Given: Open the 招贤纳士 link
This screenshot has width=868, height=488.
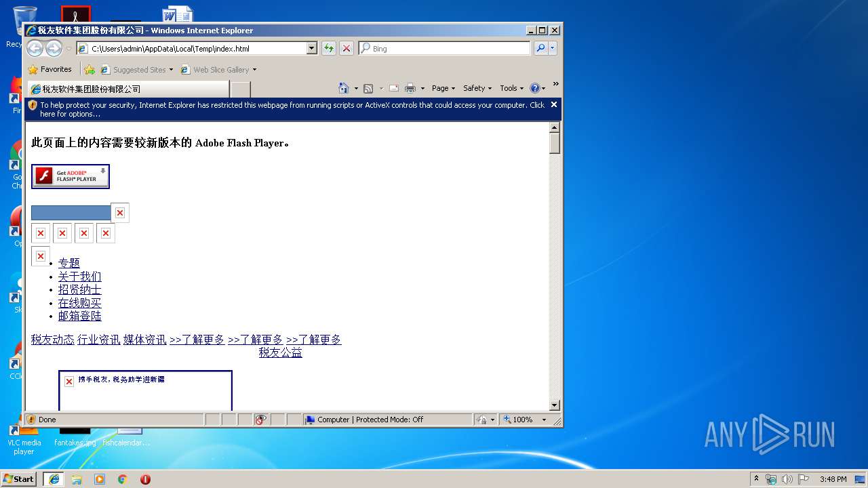Looking at the screenshot, I should click(80, 289).
